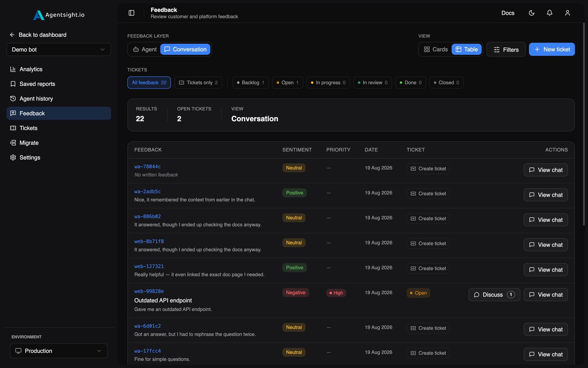Select the Table view
Viewport: 588px width, 368px height.
pyautogui.click(x=467, y=49)
